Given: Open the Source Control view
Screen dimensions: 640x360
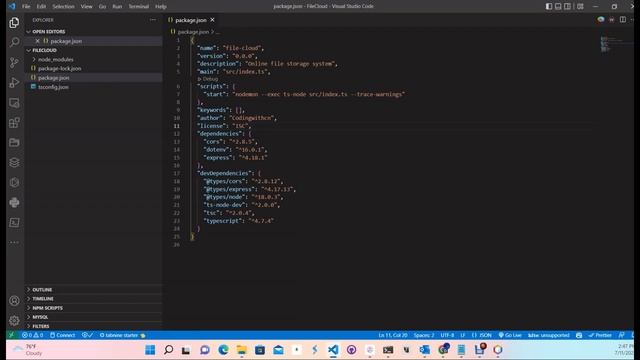Looking at the screenshot, I should pos(14,62).
